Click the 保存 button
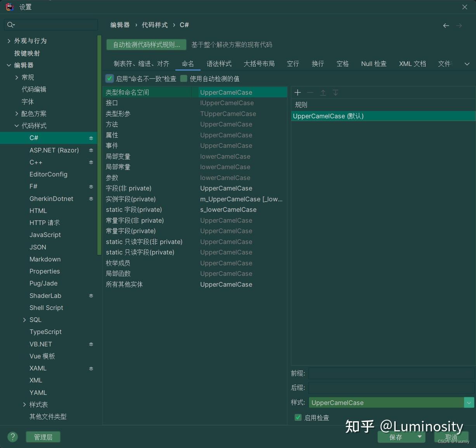Viewport: 476px width, 448px height. click(x=396, y=437)
